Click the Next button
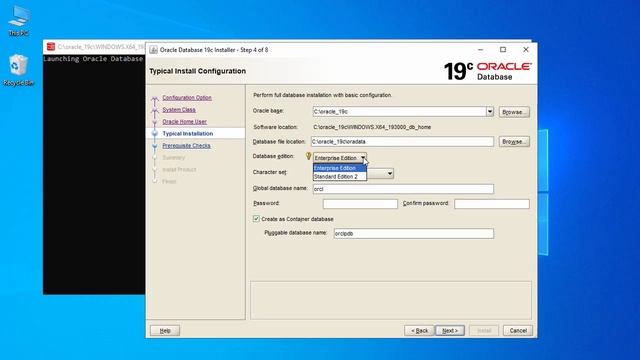The width and height of the screenshot is (640, 360). coord(450,331)
